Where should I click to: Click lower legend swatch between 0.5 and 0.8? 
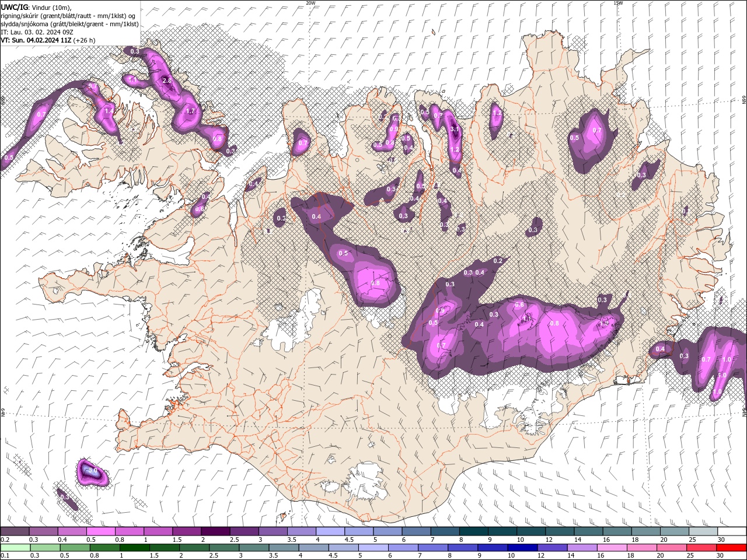(74, 548)
